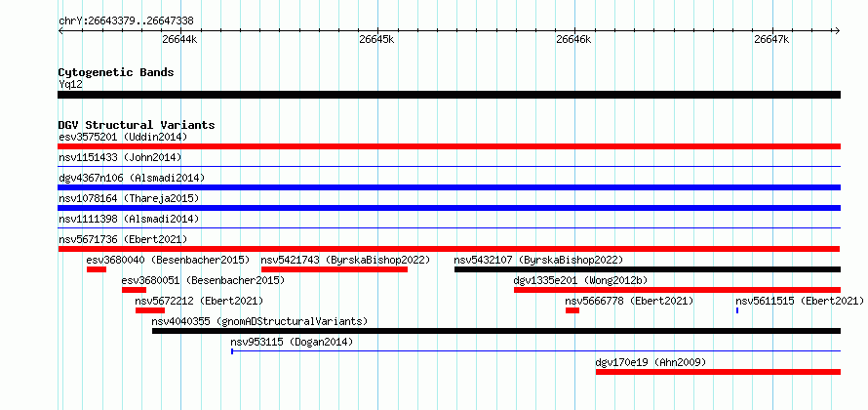
Task: Click the 26646k ruler tick label
Action: (x=573, y=39)
